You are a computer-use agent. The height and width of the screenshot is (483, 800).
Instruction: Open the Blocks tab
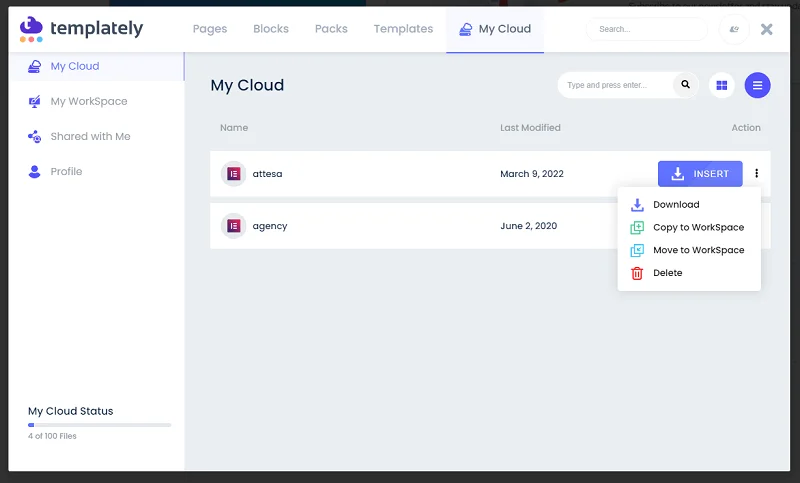(271, 29)
